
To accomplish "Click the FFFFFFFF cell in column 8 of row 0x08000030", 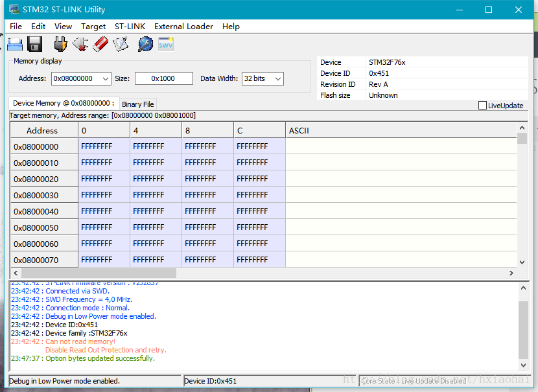I will 207,194.
